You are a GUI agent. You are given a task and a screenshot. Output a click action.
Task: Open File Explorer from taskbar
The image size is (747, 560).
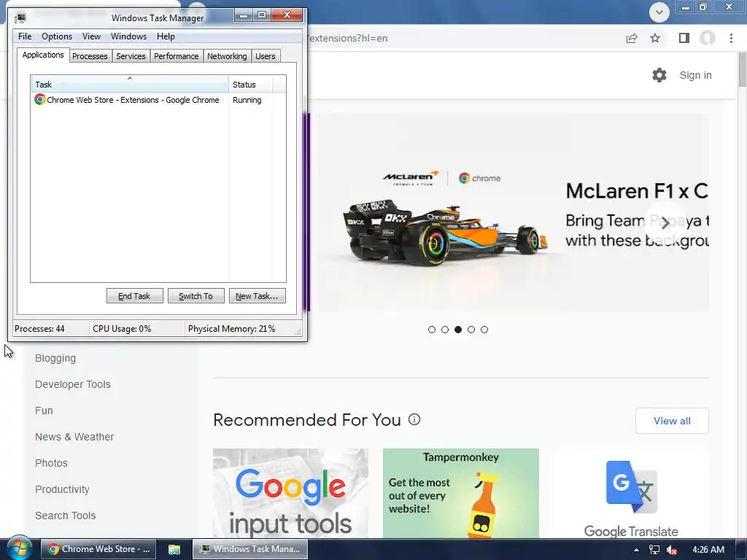click(174, 549)
